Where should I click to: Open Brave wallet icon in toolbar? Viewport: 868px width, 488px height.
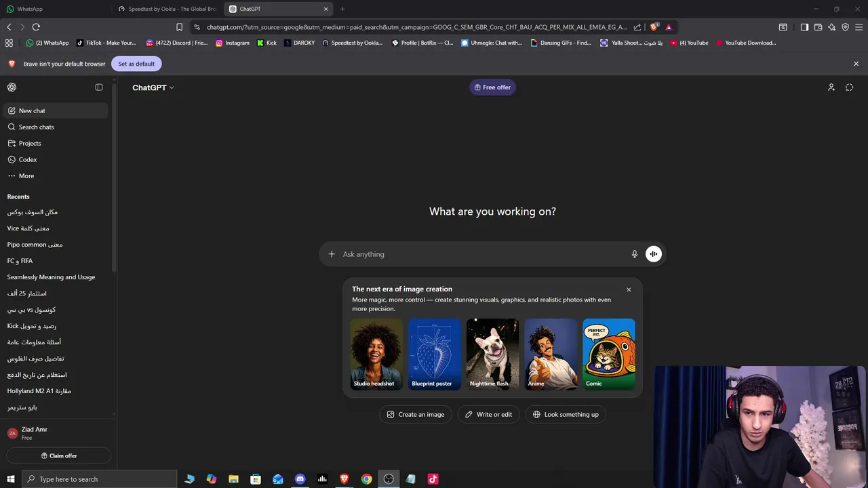pos(818,27)
